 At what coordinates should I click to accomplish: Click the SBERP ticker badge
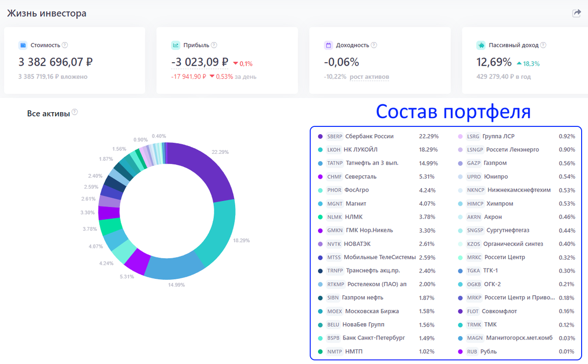[335, 137]
